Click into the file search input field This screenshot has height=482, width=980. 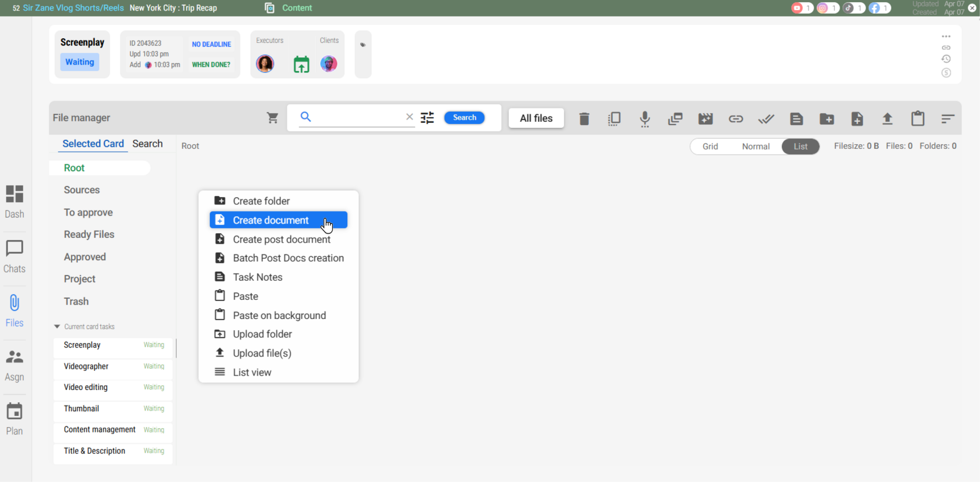[356, 117]
